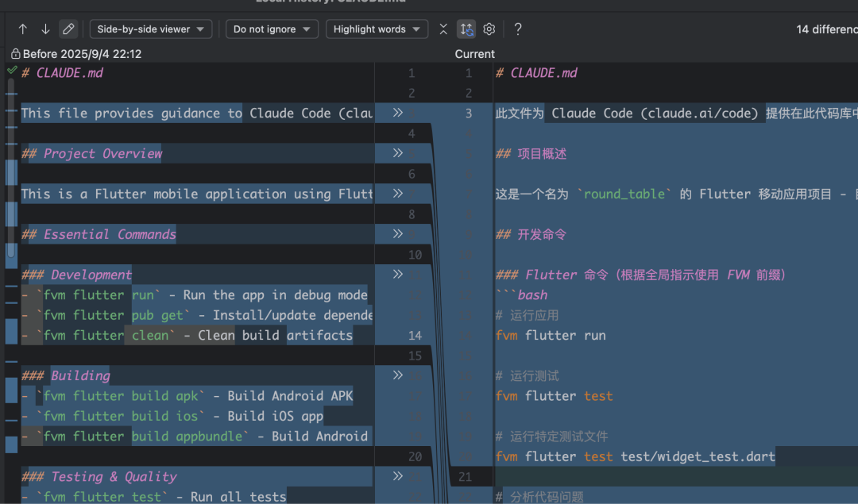Click the 'fvm flutter pub get' line
The image size is (858, 504).
pos(197,315)
